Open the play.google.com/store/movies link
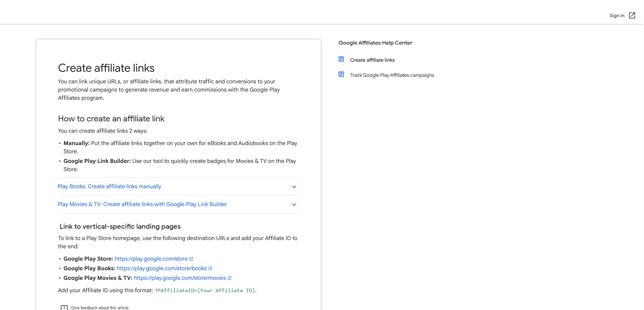This screenshot has width=644, height=310. pos(180,278)
